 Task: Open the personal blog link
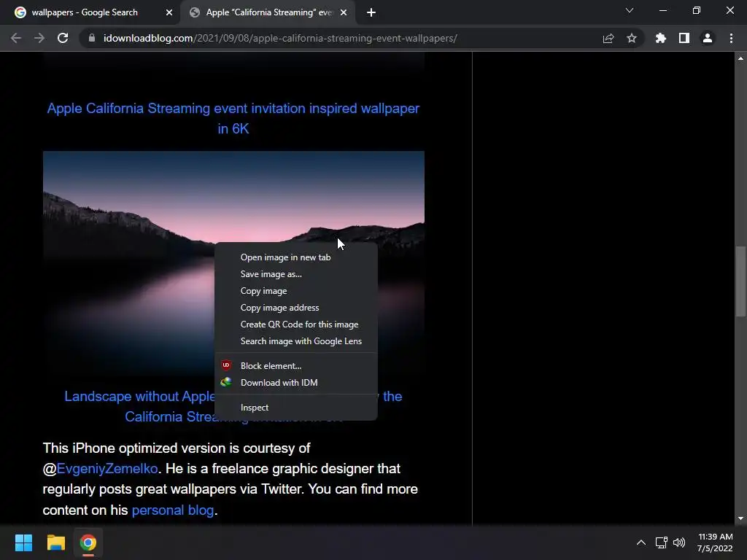[x=172, y=510]
